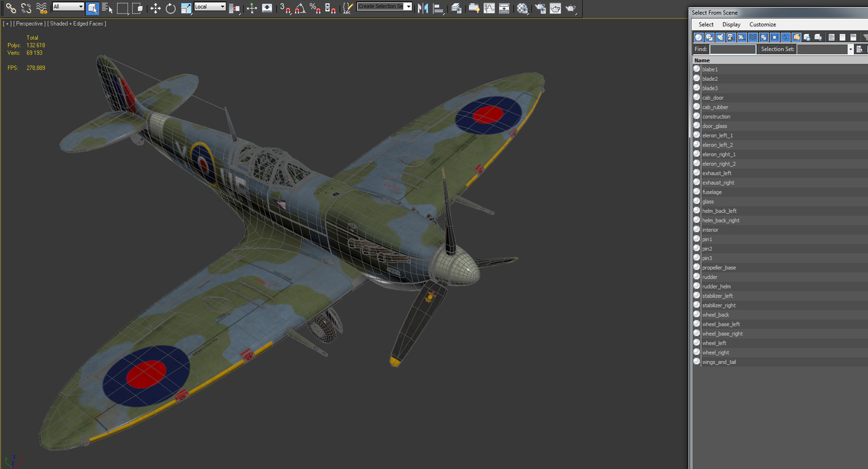Toggle the Graphite Modeling ribbon icon

point(474,8)
